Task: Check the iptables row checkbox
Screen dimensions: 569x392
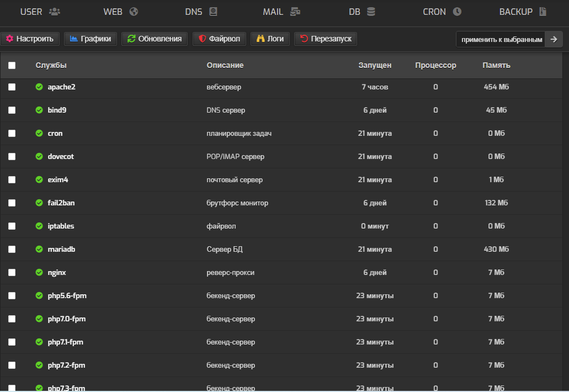Action: pos(12,226)
